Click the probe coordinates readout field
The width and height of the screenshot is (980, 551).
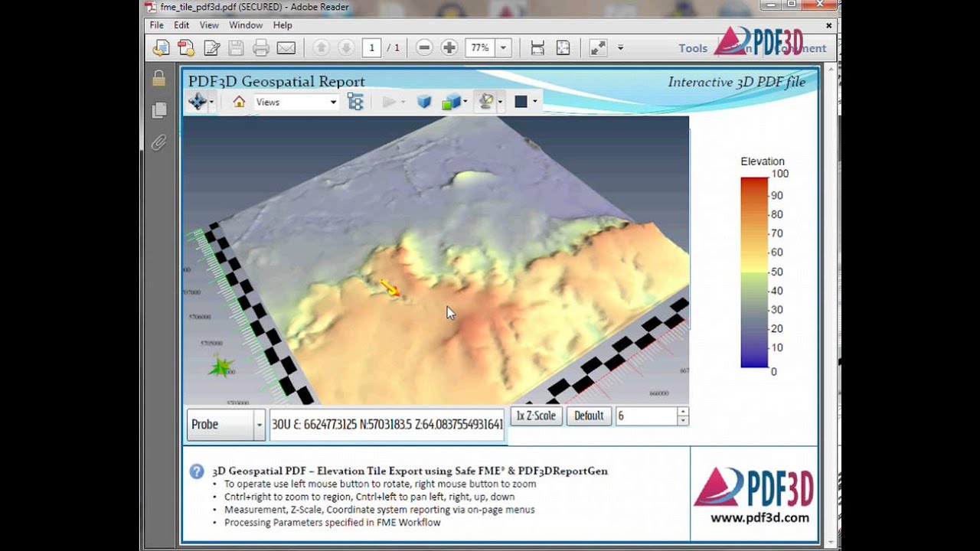[x=387, y=425]
